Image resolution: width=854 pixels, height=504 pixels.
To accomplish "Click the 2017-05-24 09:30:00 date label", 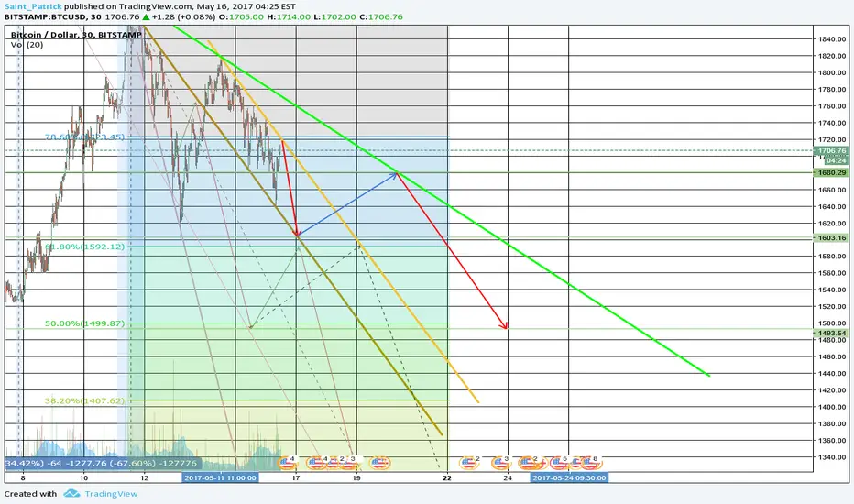I will tap(569, 477).
